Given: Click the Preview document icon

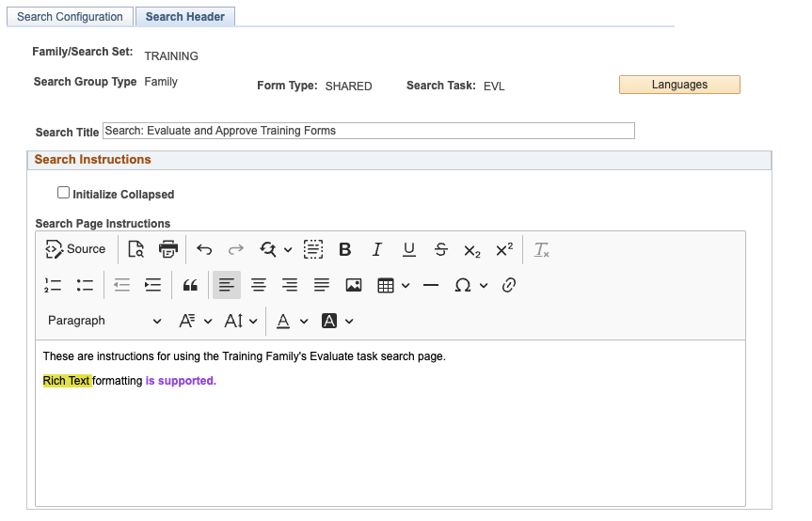Looking at the screenshot, I should (x=136, y=249).
